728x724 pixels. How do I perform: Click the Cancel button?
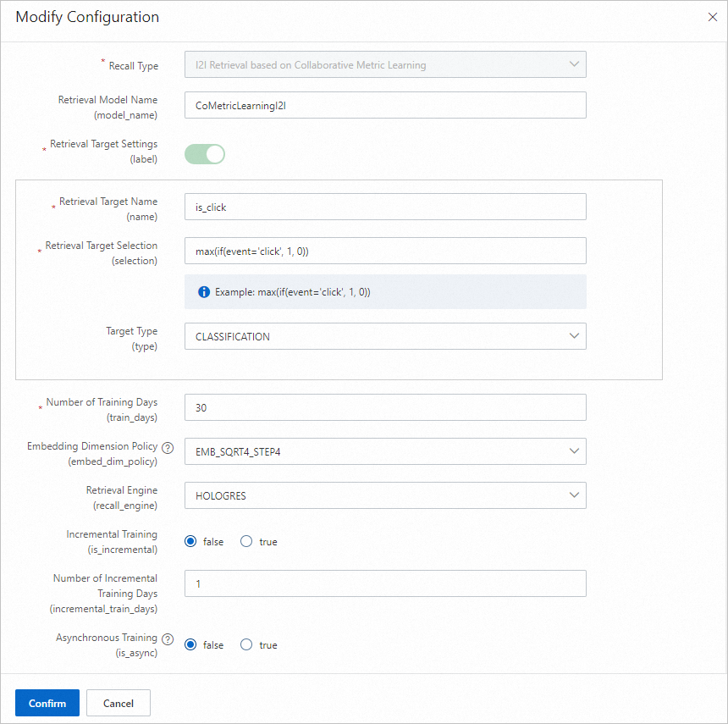[119, 703]
